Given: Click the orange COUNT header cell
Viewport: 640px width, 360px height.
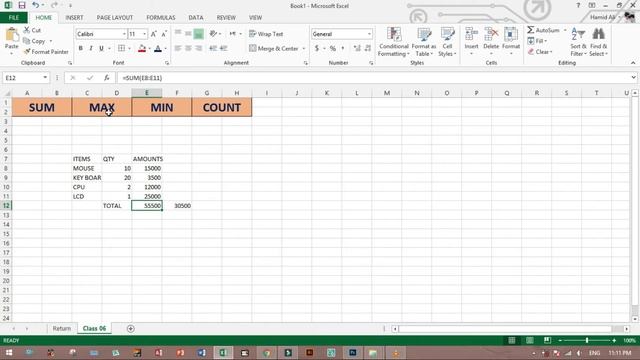Looking at the screenshot, I should click(222, 107).
